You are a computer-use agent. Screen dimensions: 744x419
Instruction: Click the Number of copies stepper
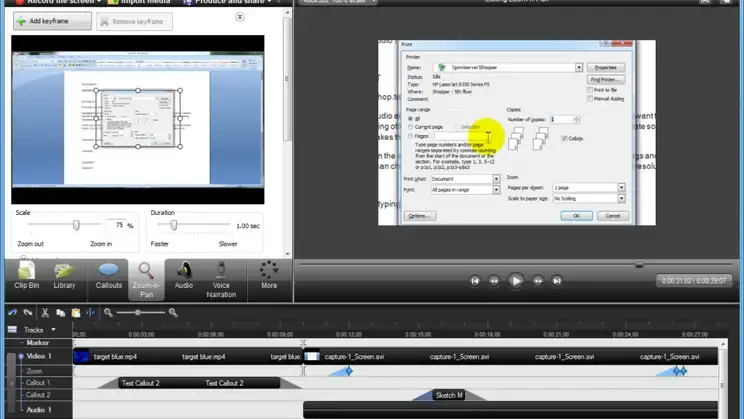tap(577, 120)
